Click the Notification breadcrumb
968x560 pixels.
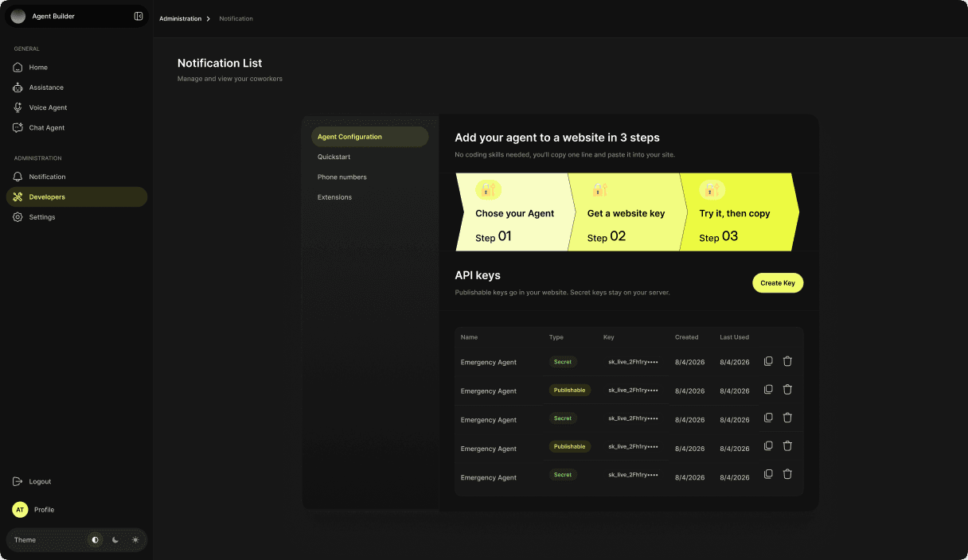(x=236, y=18)
